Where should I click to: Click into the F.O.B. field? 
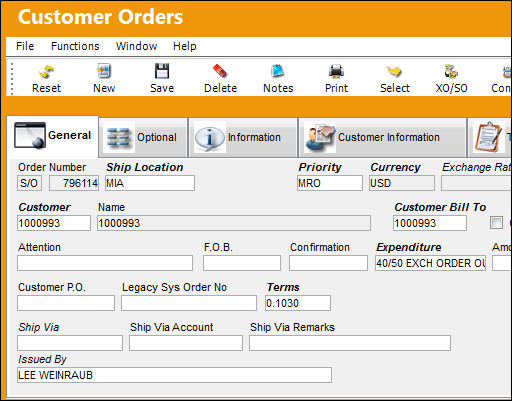[242, 263]
